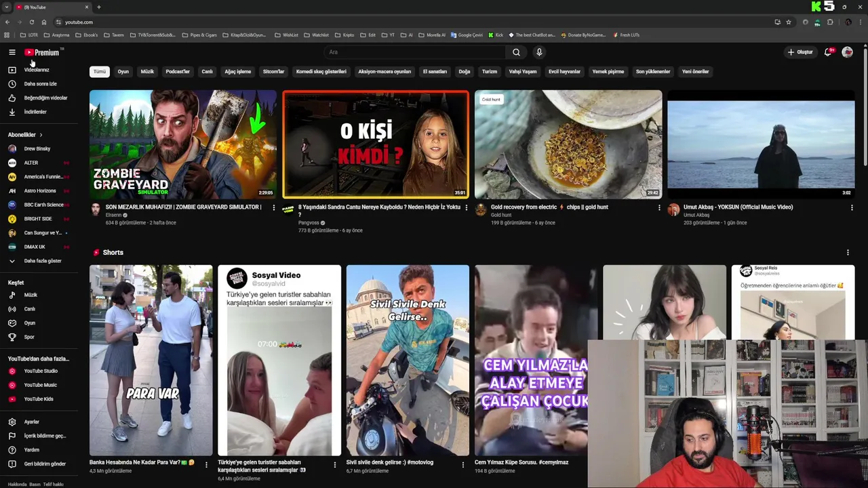
Task: Click the Oluştur create button
Action: (x=800, y=52)
